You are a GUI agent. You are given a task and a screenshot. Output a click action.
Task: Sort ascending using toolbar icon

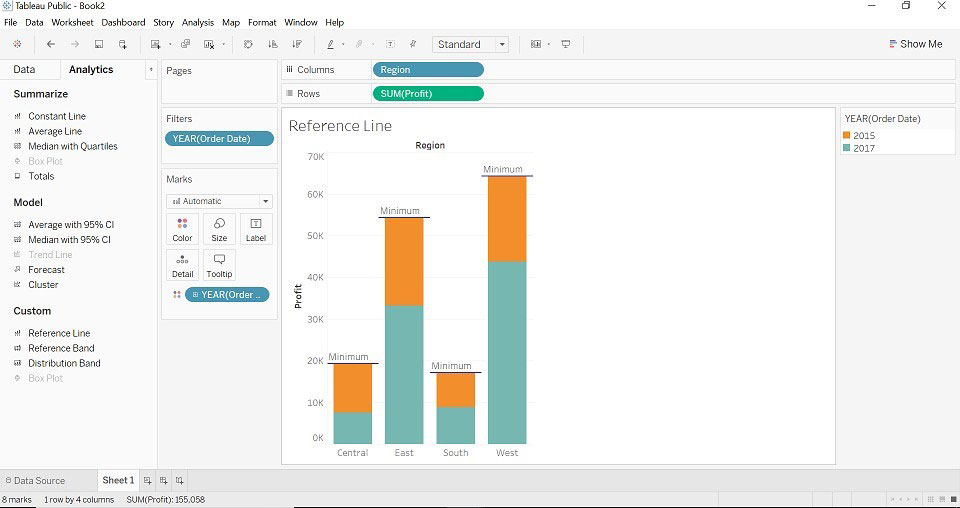(273, 44)
